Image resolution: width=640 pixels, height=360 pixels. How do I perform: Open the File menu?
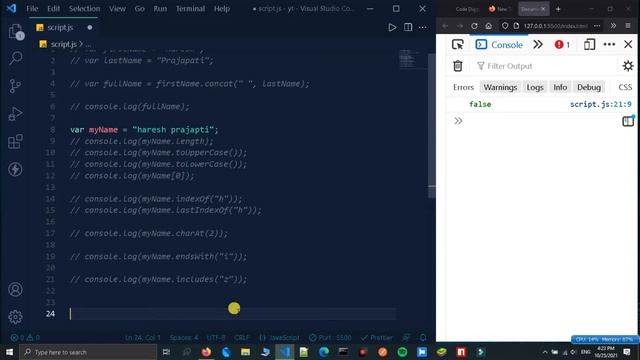point(32,9)
